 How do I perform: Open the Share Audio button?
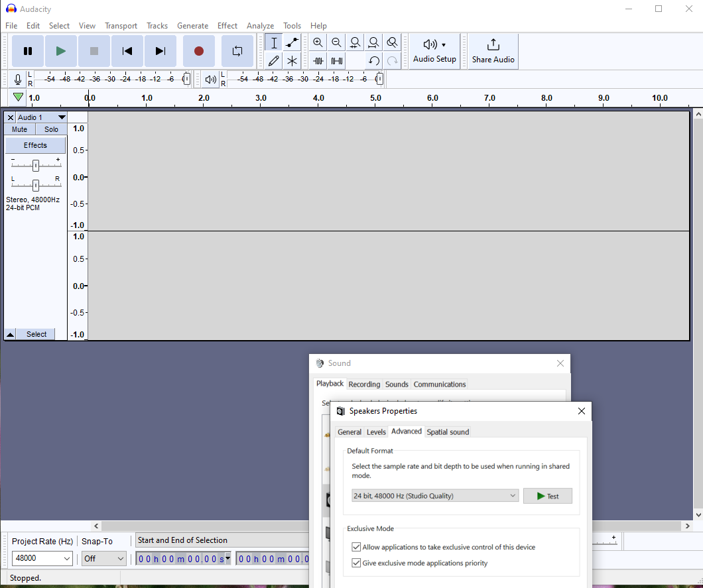pyautogui.click(x=493, y=51)
